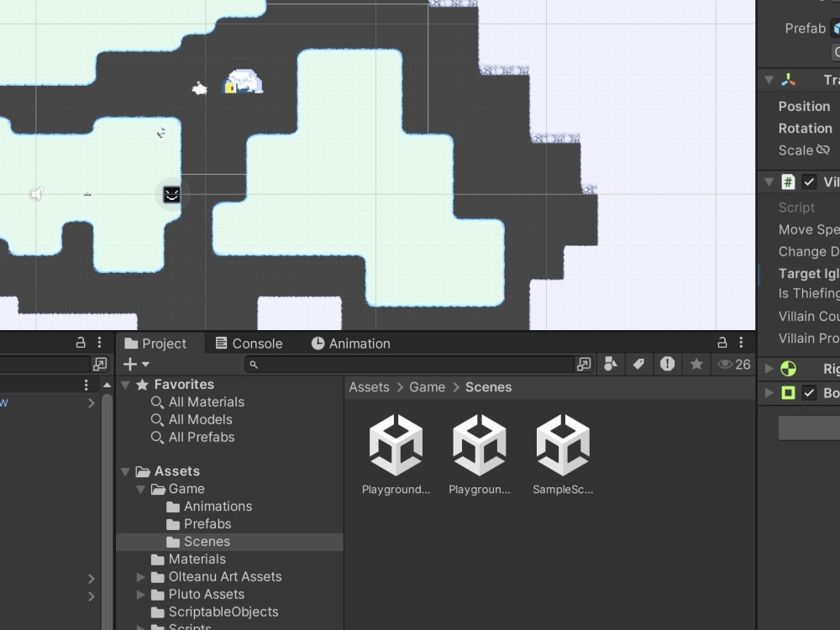Expand the Olteanu Art Assets folder
This screenshot has width=840, height=630.
pos(141,577)
